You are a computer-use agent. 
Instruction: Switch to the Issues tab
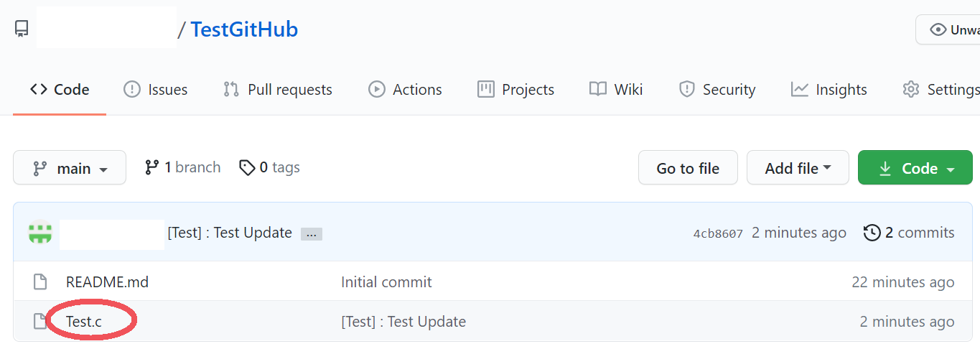(156, 90)
